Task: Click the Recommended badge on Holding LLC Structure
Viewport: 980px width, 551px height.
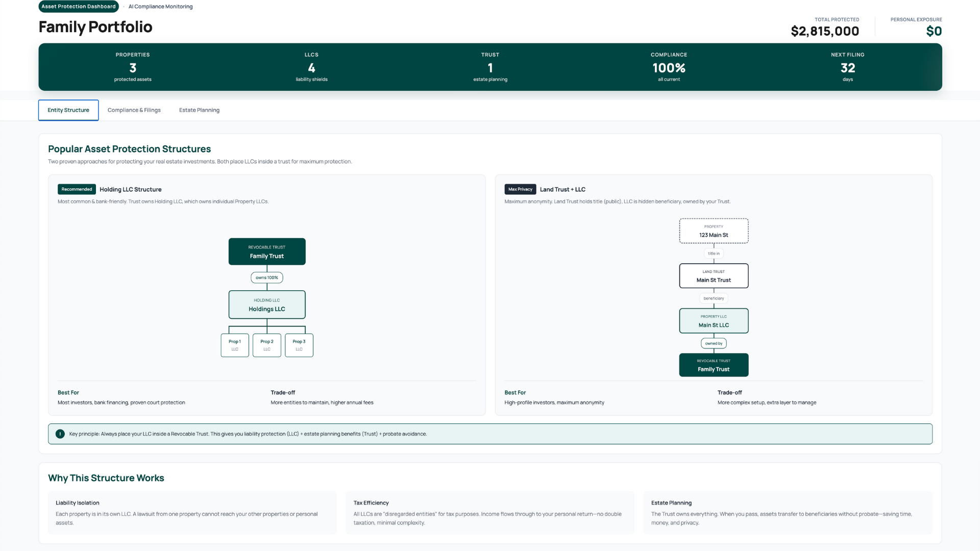Action: click(x=77, y=189)
